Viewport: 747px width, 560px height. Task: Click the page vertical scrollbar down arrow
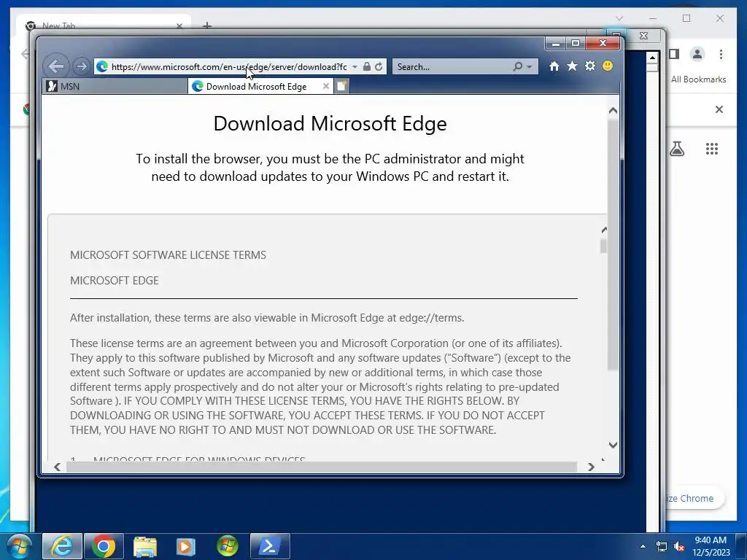[613, 445]
